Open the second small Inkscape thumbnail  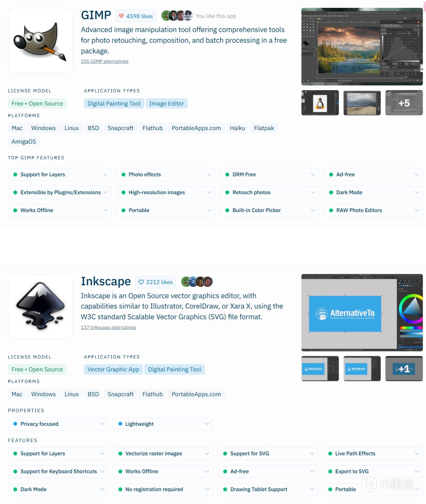tap(362, 368)
